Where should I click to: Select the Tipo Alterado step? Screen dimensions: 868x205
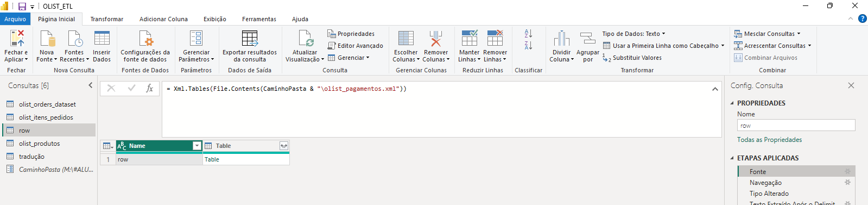pyautogui.click(x=796, y=194)
